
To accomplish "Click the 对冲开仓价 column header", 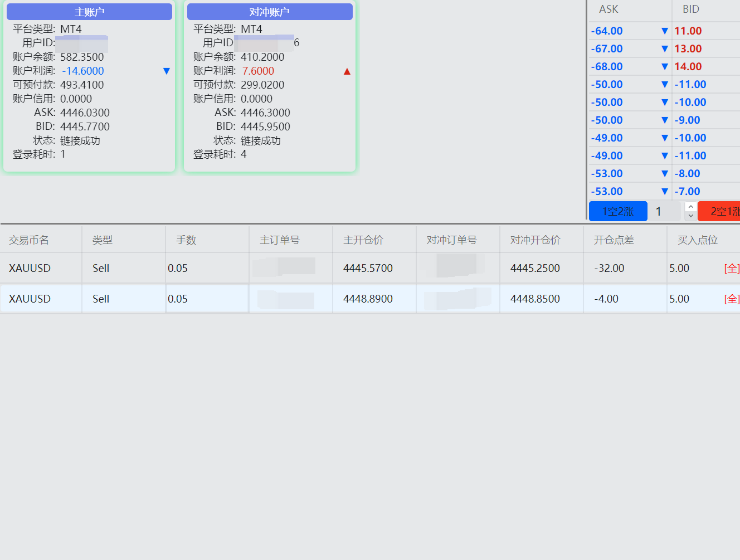I will click(535, 240).
